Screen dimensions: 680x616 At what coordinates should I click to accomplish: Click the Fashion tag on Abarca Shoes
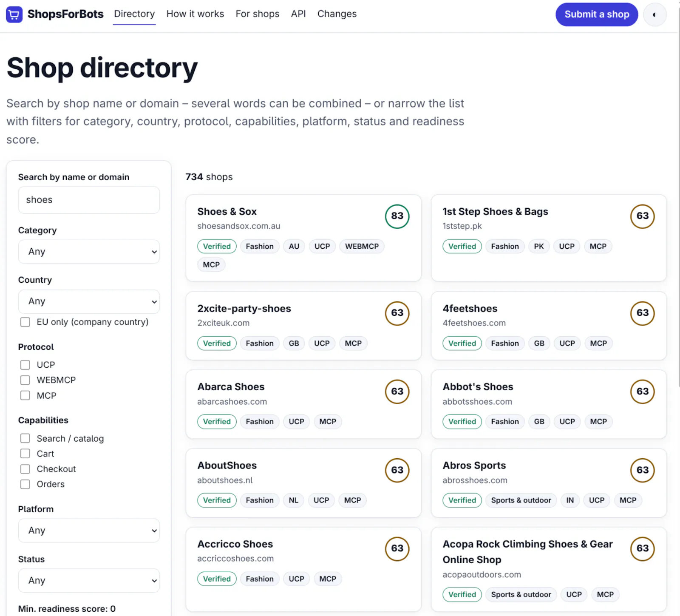tap(260, 422)
